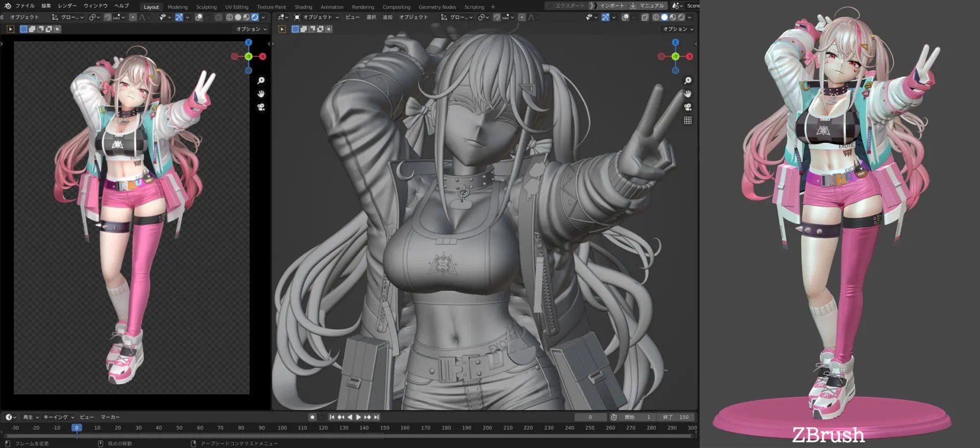Open the scene selector dropdown icon

677,6
